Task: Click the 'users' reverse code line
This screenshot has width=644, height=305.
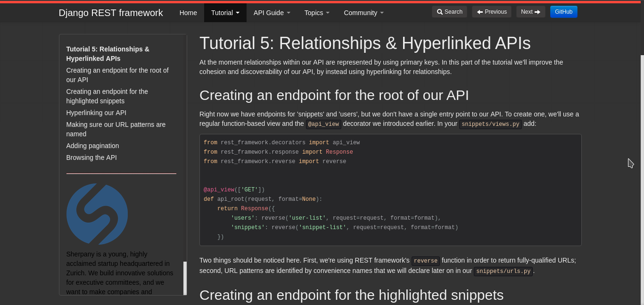Action: click(x=336, y=218)
